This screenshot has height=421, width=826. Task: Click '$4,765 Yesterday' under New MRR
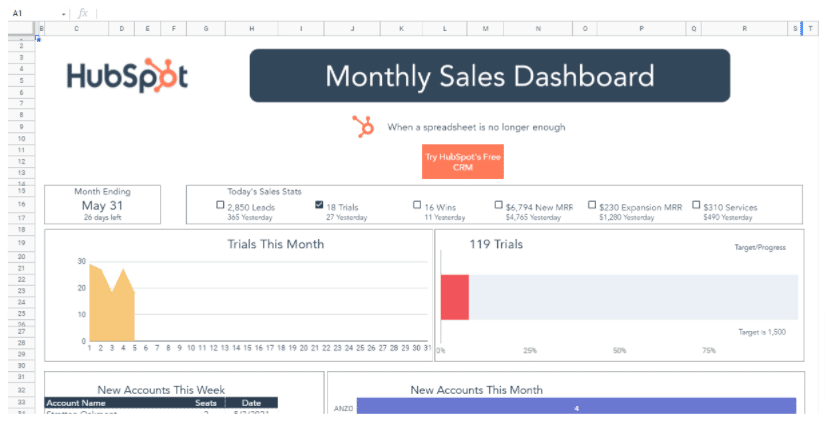[533, 217]
